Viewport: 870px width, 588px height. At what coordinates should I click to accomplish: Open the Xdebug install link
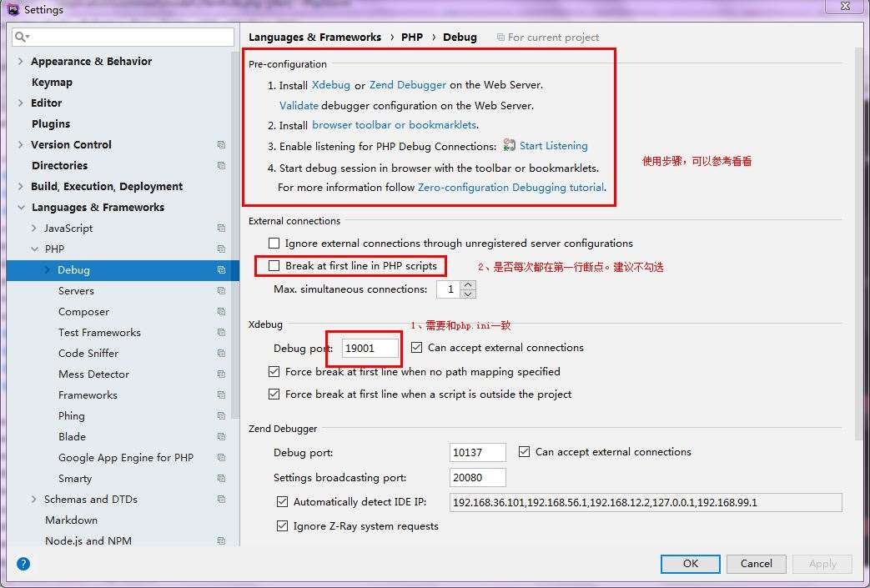click(x=330, y=85)
